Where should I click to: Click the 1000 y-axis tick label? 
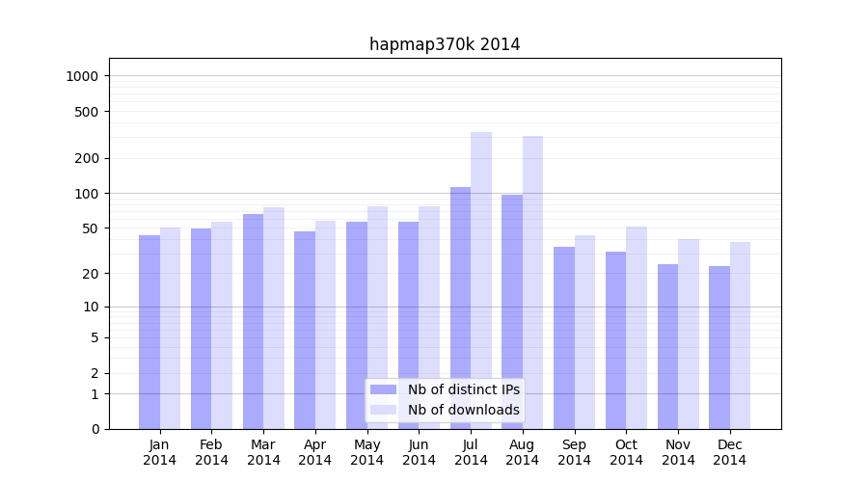[83, 76]
